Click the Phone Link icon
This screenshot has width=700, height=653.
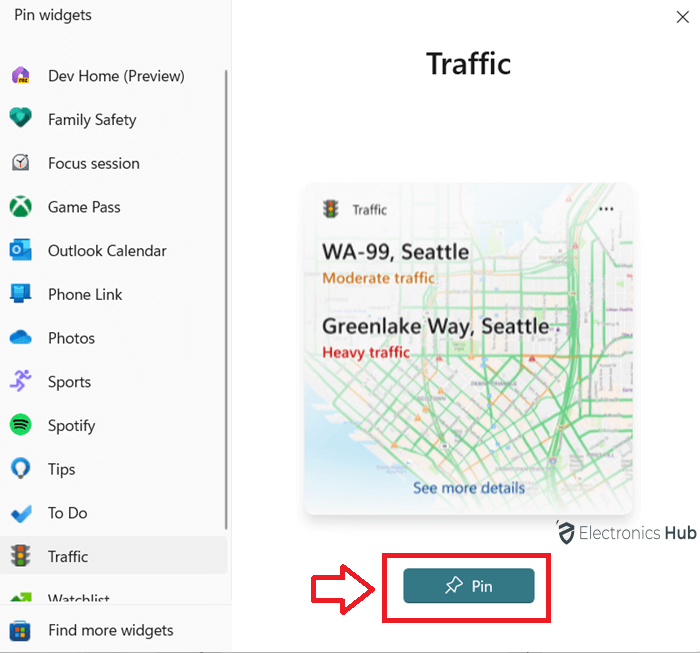click(x=21, y=294)
